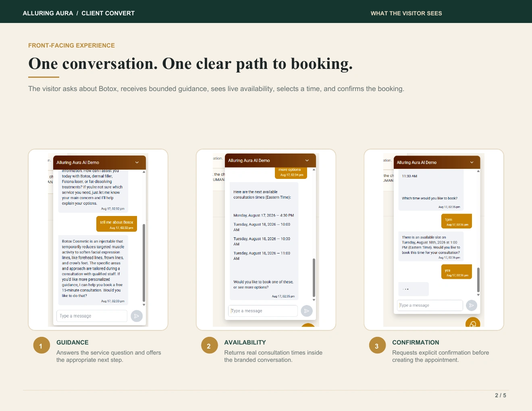Screen dimensions: 532x411
Task: Click page indicator '2 / 5'
Action: coord(501,395)
